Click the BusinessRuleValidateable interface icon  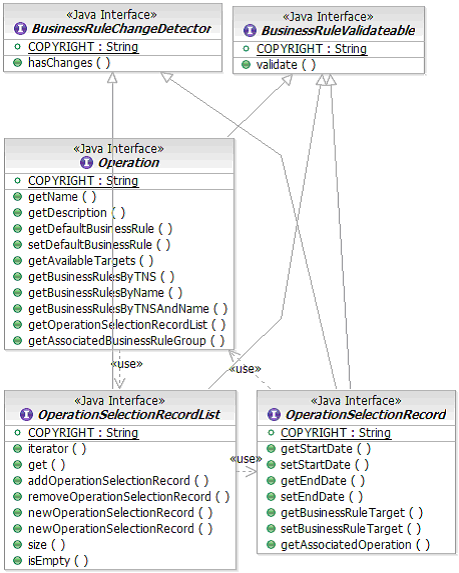(250, 30)
